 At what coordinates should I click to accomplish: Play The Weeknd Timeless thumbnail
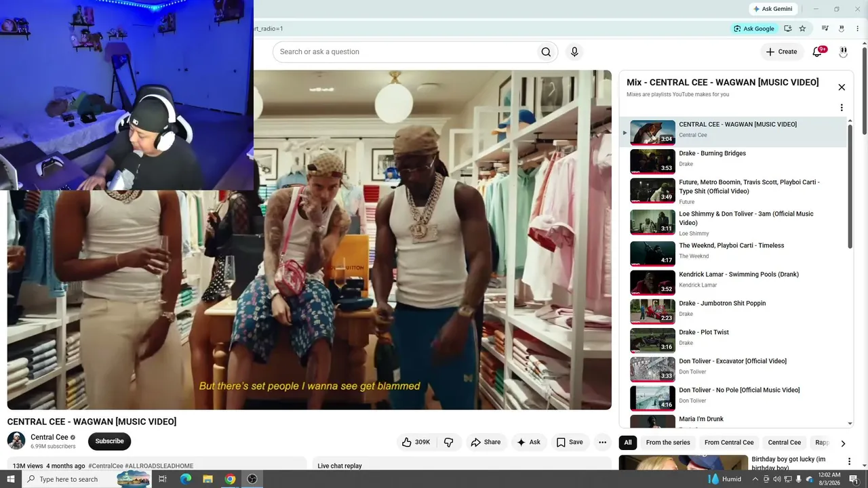[652, 253]
